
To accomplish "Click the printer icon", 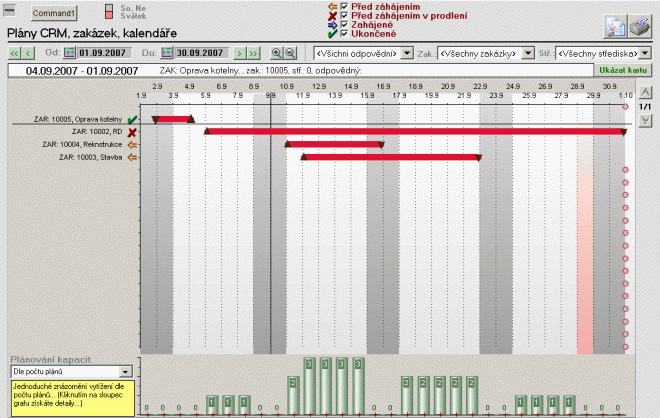I will click(x=640, y=27).
